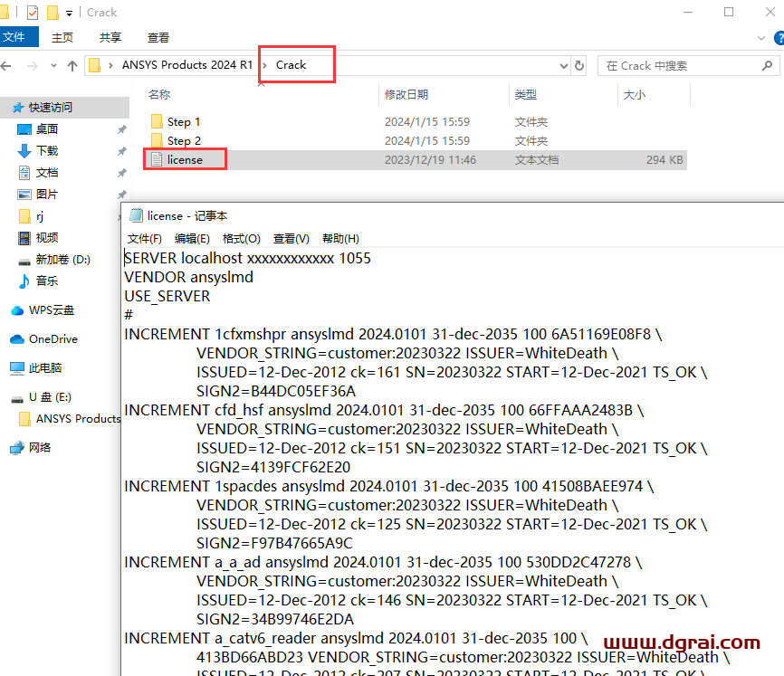
Task: Click the 2023/12/19 11:46 date cell
Action: pos(430,160)
